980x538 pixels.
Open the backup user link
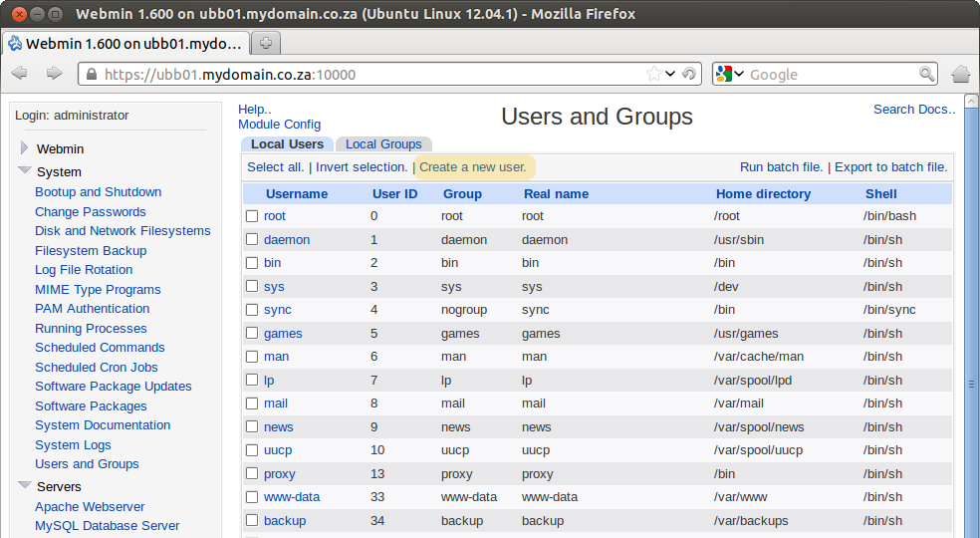tap(285, 520)
